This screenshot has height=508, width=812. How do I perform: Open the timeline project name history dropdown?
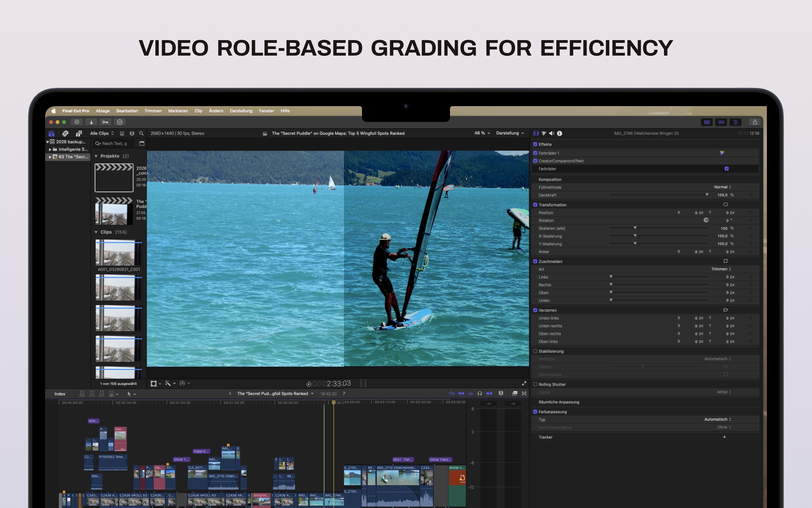(275, 393)
